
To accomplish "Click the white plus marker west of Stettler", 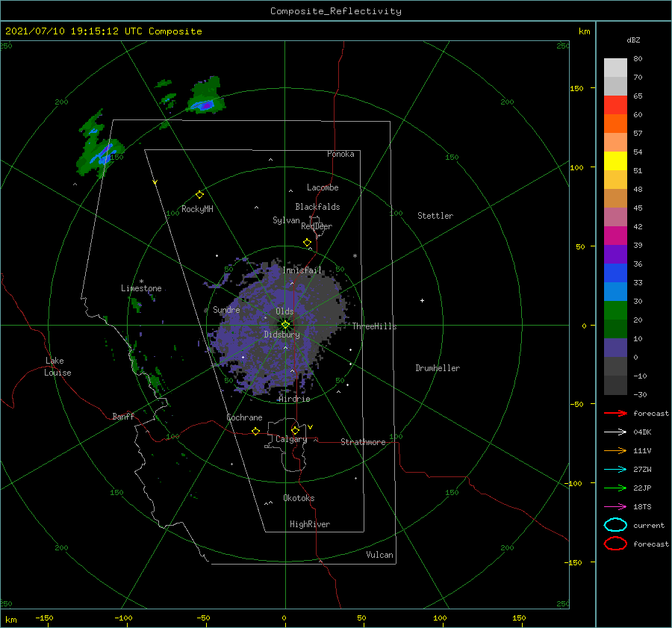I will tap(422, 300).
